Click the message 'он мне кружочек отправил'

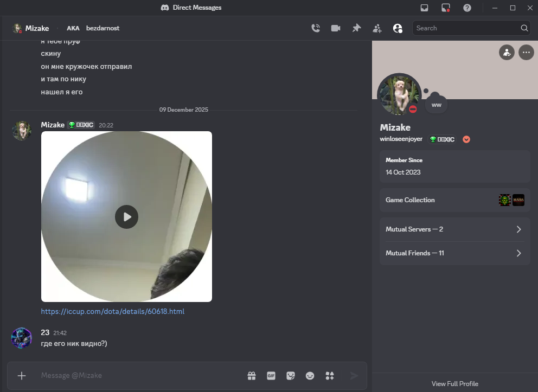86,67
